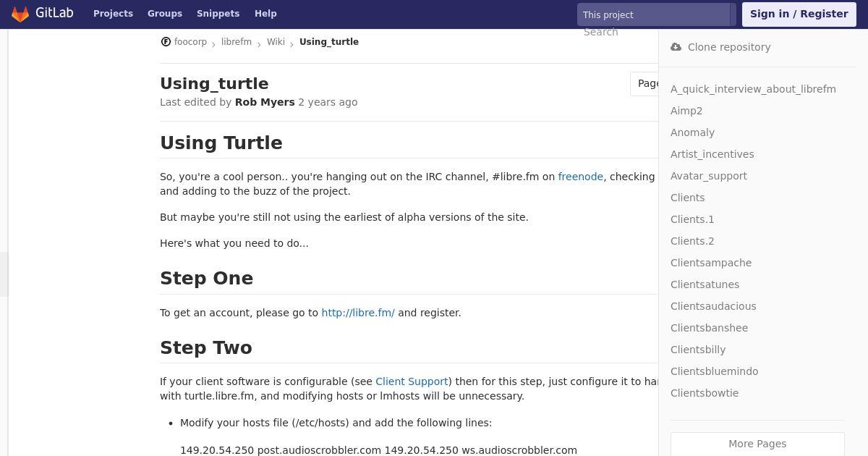868x456 pixels.
Task: Click the Step Two heading
Action: 206,348
